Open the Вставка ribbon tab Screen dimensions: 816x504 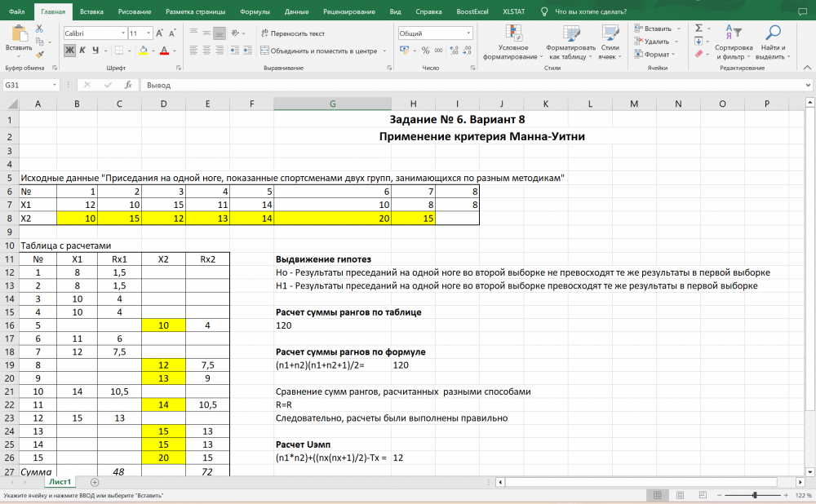click(x=91, y=12)
